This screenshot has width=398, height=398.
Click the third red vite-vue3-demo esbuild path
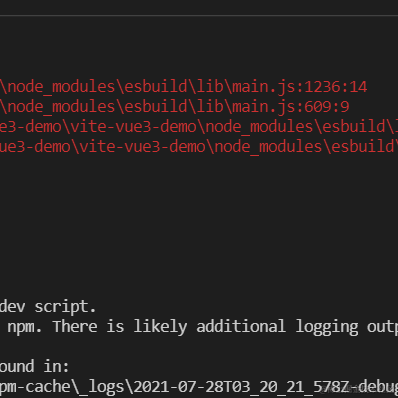tap(199, 127)
